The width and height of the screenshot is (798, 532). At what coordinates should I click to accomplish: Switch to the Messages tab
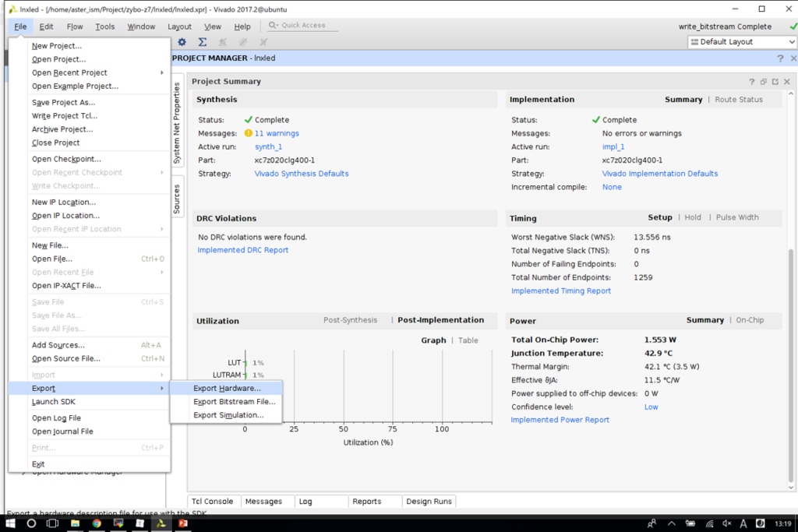point(263,502)
